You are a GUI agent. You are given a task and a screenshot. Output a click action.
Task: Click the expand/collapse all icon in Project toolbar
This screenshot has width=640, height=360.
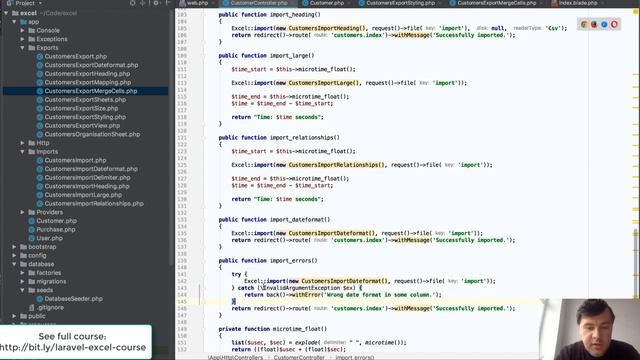(143, 3)
